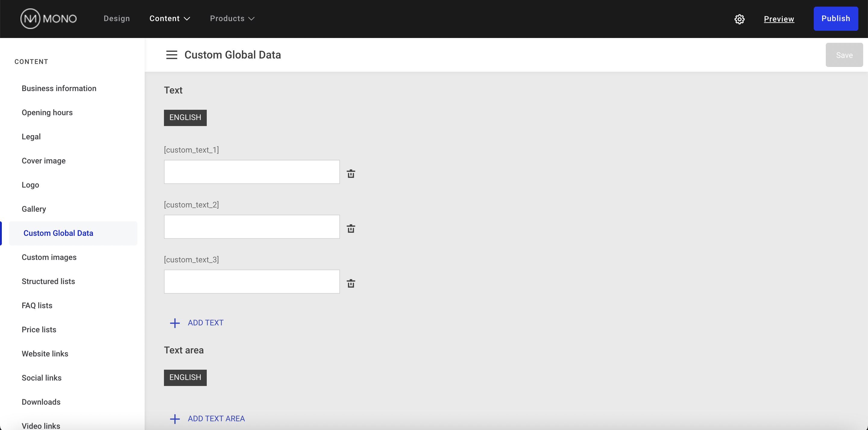The width and height of the screenshot is (868, 430).
Task: Delete the custom_text_2 field with trash icon
Action: pos(351,229)
